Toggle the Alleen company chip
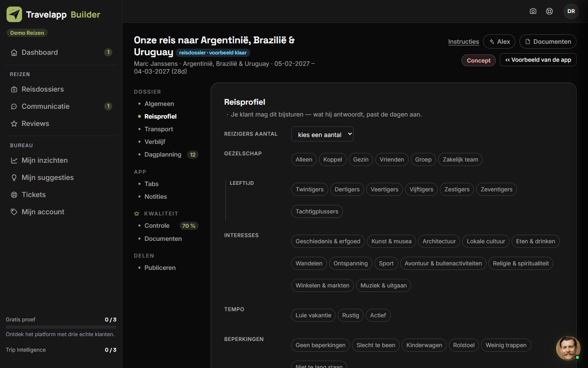Image resolution: width=588 pixels, height=368 pixels. [x=304, y=159]
